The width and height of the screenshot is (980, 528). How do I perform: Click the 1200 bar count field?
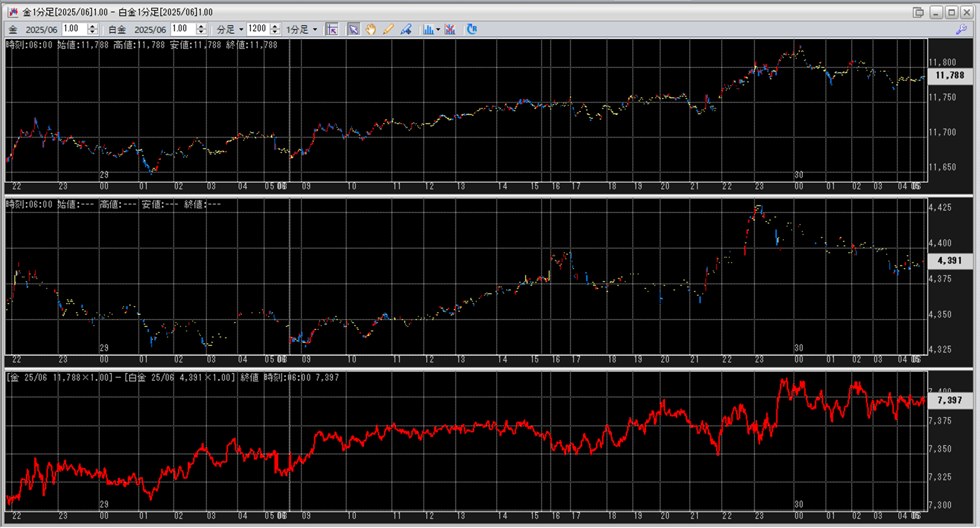257,29
